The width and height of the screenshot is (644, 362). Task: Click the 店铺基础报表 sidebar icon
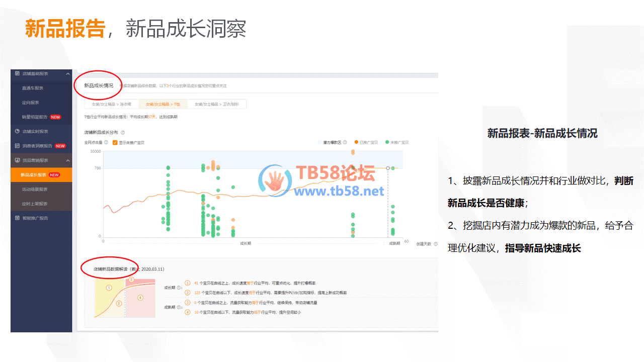tap(17, 74)
